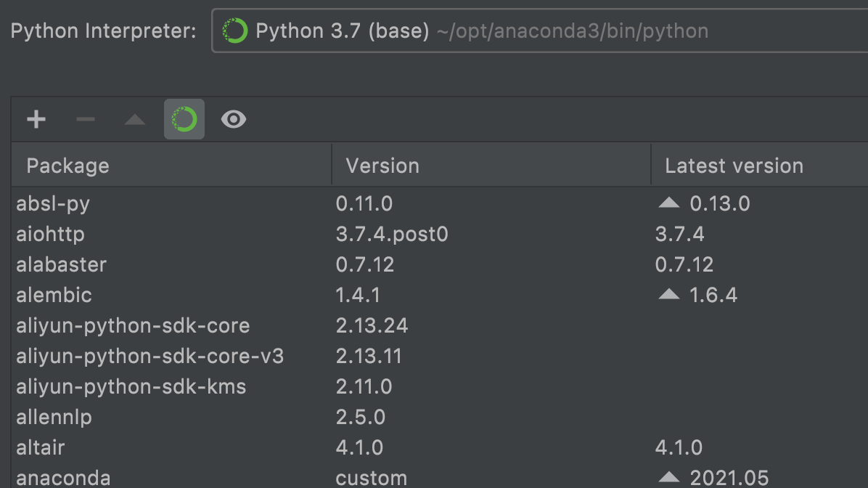This screenshot has width=868, height=488.
Task: Sort by the Package column header
Action: click(x=67, y=166)
